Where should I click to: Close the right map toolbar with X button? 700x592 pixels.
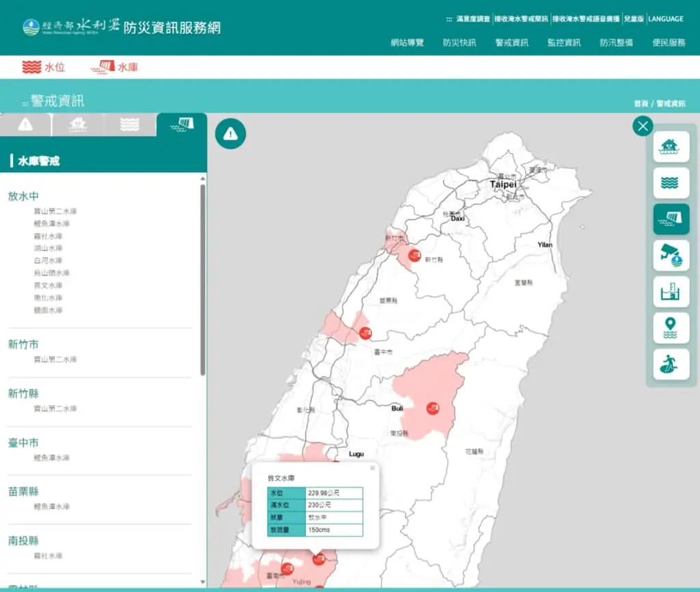pos(643,126)
